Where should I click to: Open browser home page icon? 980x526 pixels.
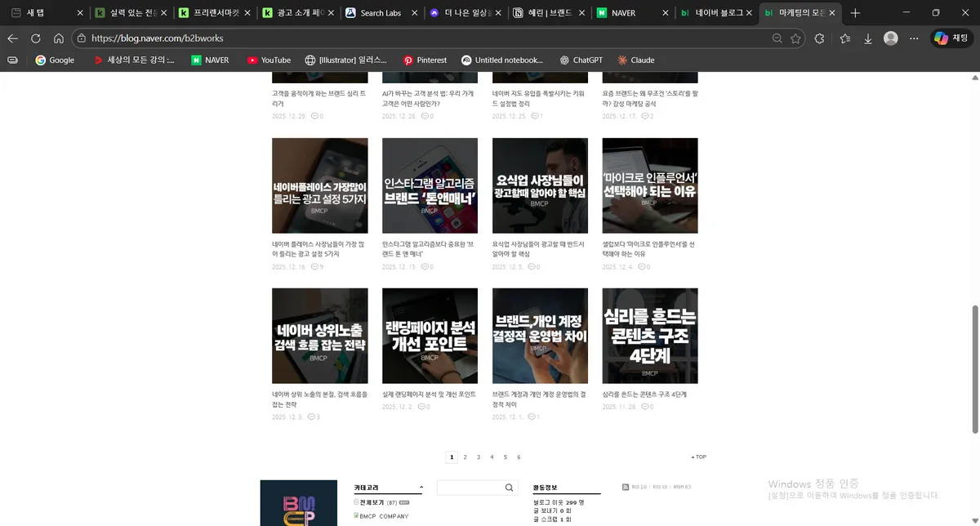point(57,38)
